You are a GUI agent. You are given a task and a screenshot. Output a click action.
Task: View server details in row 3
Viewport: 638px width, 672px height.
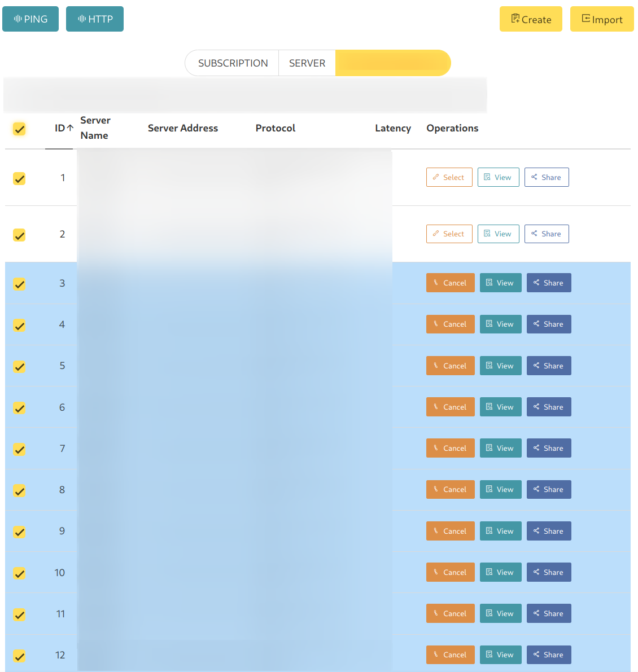click(500, 283)
